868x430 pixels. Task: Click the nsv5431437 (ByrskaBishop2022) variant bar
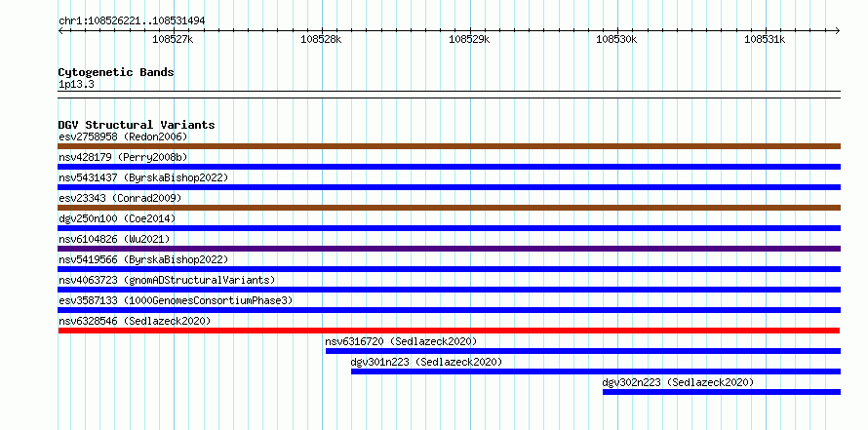coord(449,187)
